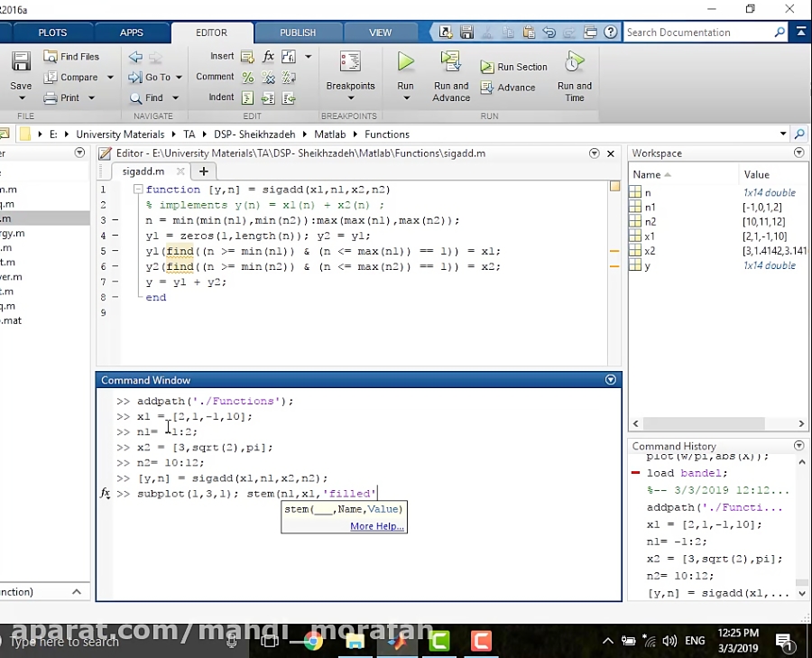Click the Insert Function fx icon
812x658 pixels.
point(268,56)
